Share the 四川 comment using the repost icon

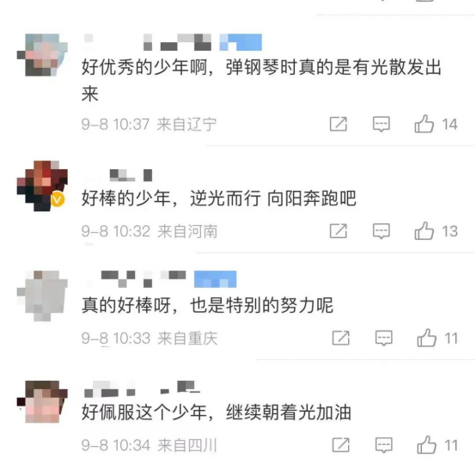(341, 445)
